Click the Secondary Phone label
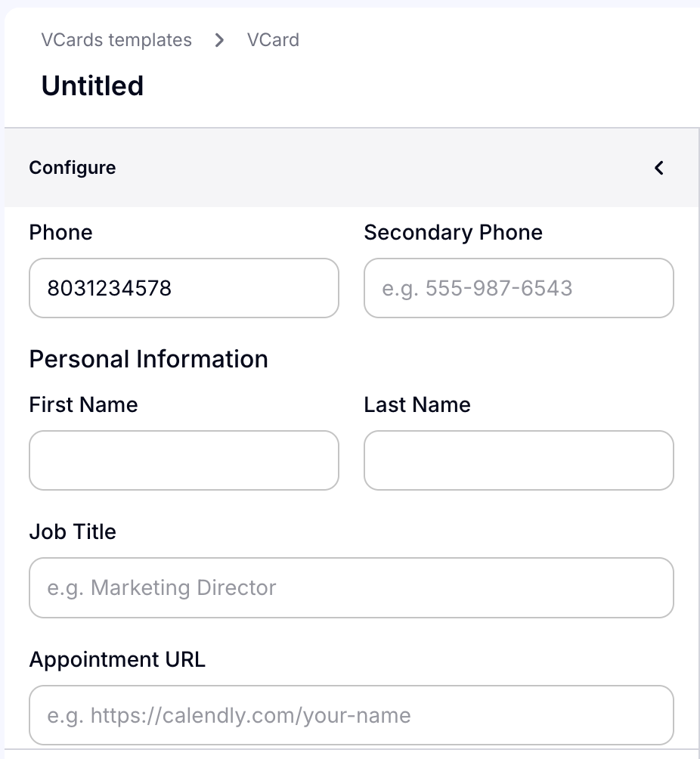Viewport: 700px width, 759px height. click(453, 232)
